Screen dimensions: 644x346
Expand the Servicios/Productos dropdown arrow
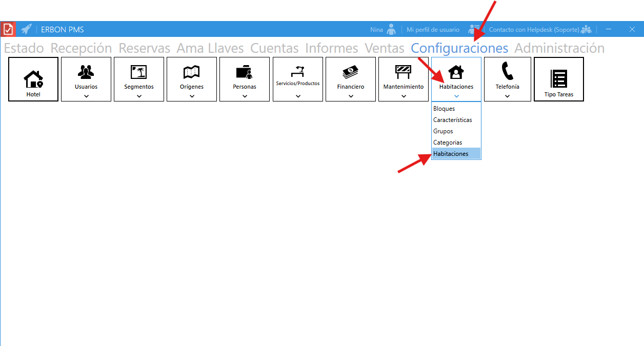point(298,96)
